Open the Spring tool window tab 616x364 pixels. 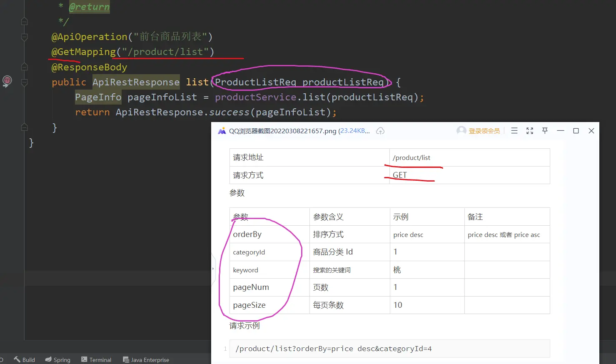pyautogui.click(x=58, y=359)
